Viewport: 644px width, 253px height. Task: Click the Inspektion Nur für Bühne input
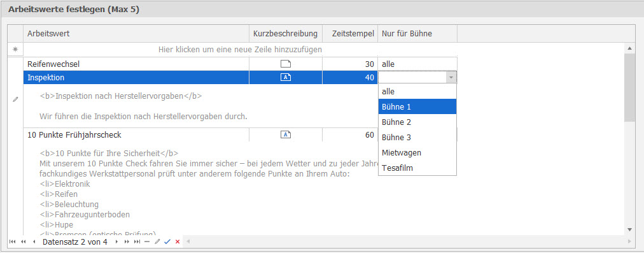point(412,77)
